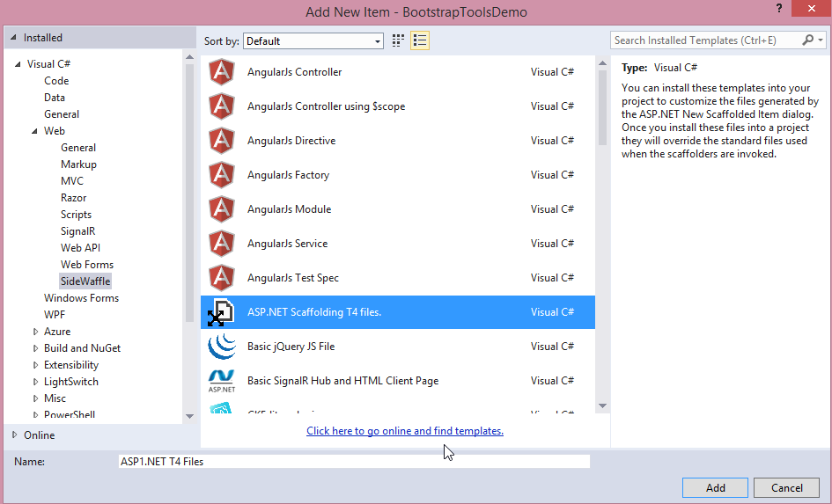Select the SideWaffle category
The height and width of the screenshot is (504, 832).
point(85,281)
